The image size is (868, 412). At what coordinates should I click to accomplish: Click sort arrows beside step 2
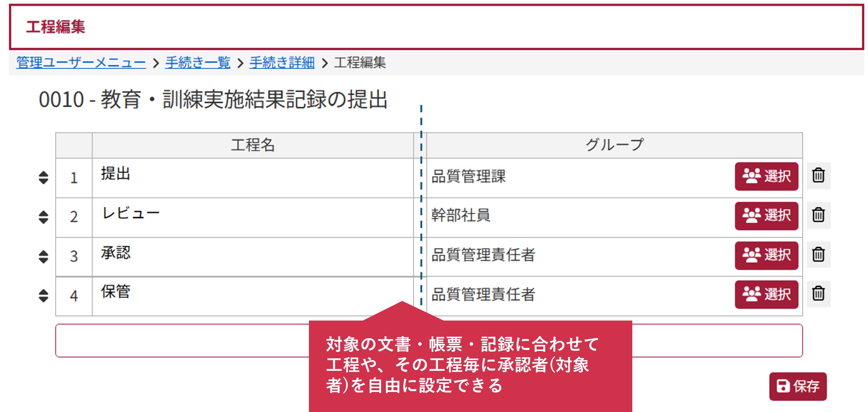click(44, 217)
